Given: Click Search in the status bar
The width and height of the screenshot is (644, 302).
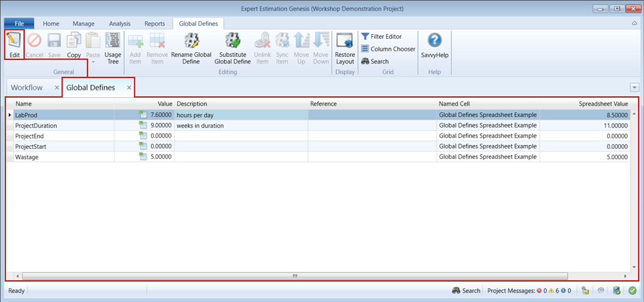Looking at the screenshot, I should pyautogui.click(x=466, y=290).
